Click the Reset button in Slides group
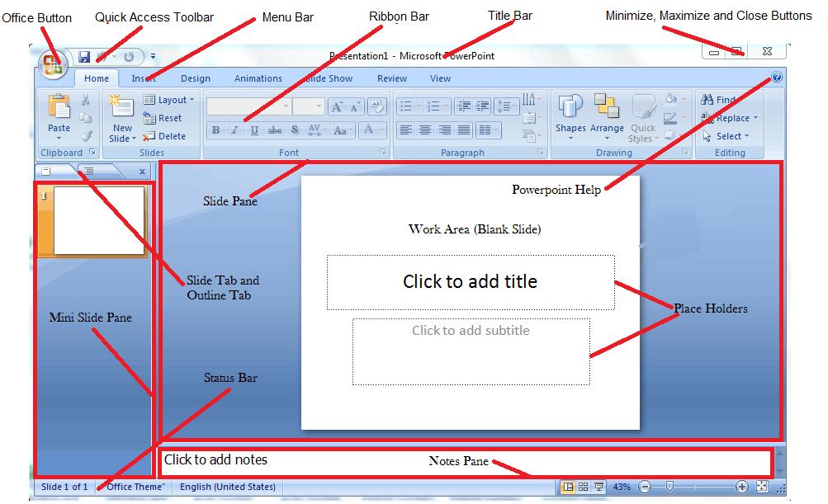The width and height of the screenshot is (828, 504). [163, 118]
